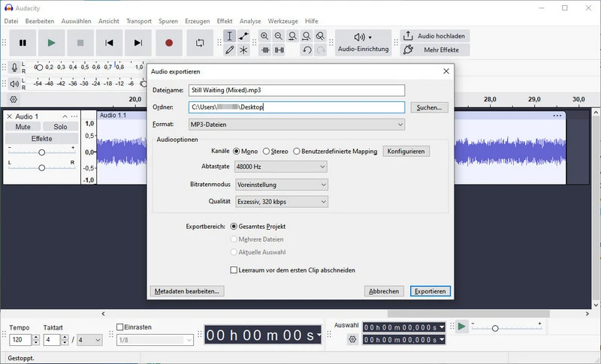Click the Stop transport button
The width and height of the screenshot is (601, 364).
click(x=80, y=43)
